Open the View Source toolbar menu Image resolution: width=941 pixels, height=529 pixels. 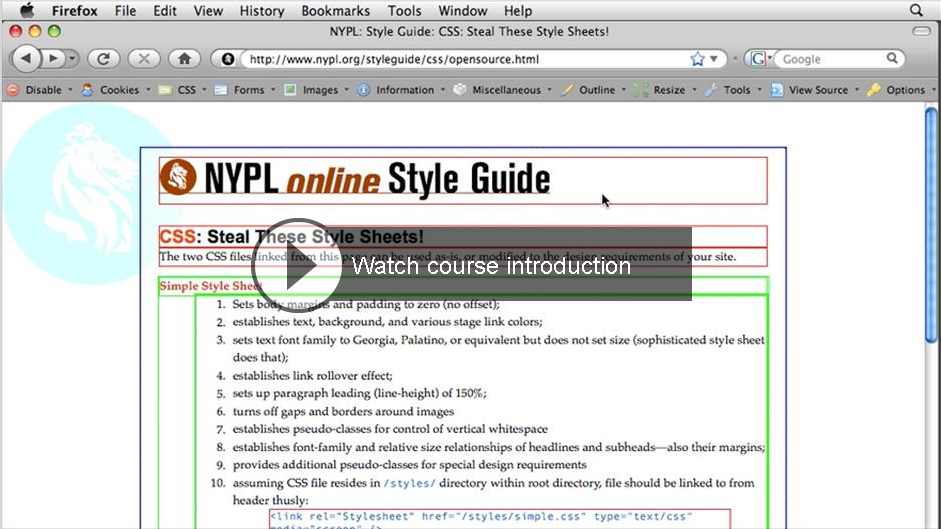tap(824, 90)
